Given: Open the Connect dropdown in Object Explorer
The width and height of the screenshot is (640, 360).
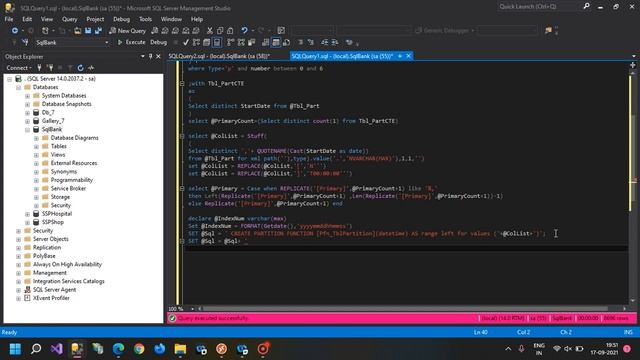Looking at the screenshot, I should pos(19,68).
